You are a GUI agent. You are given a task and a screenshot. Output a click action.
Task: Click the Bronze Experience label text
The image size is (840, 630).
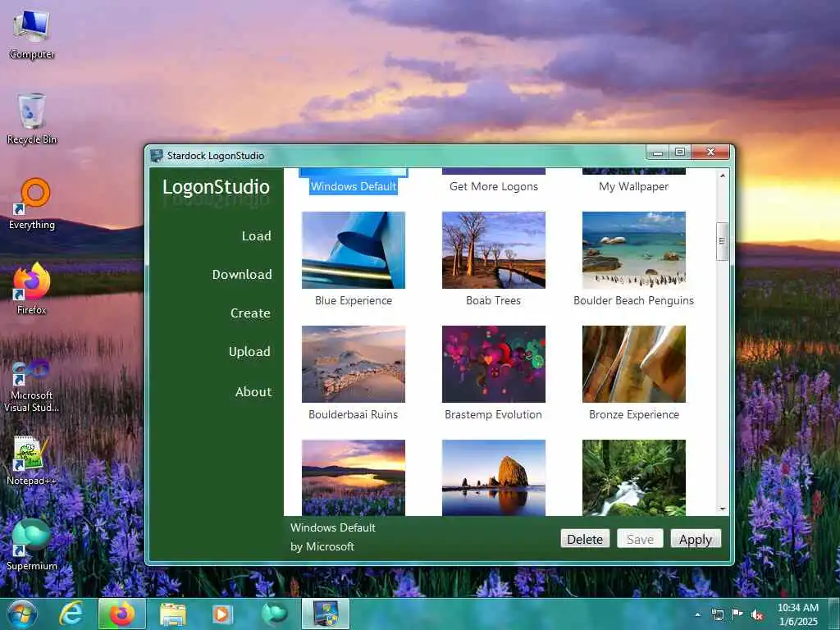pos(634,414)
